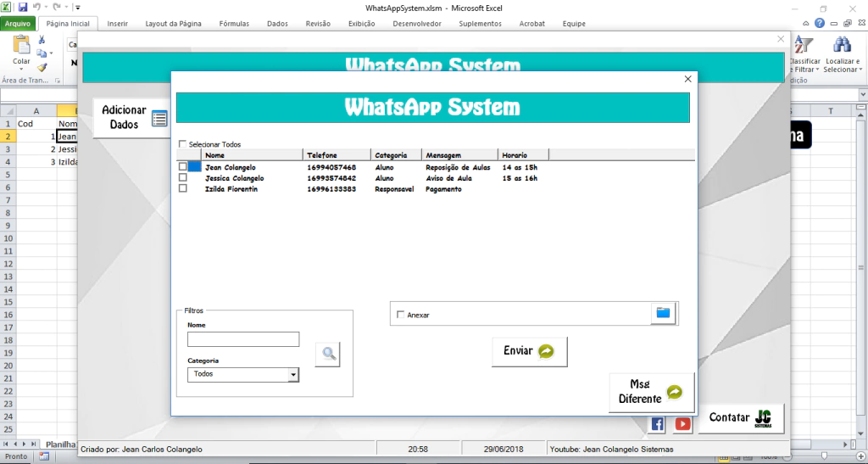Open the Facebook icon link

click(657, 423)
